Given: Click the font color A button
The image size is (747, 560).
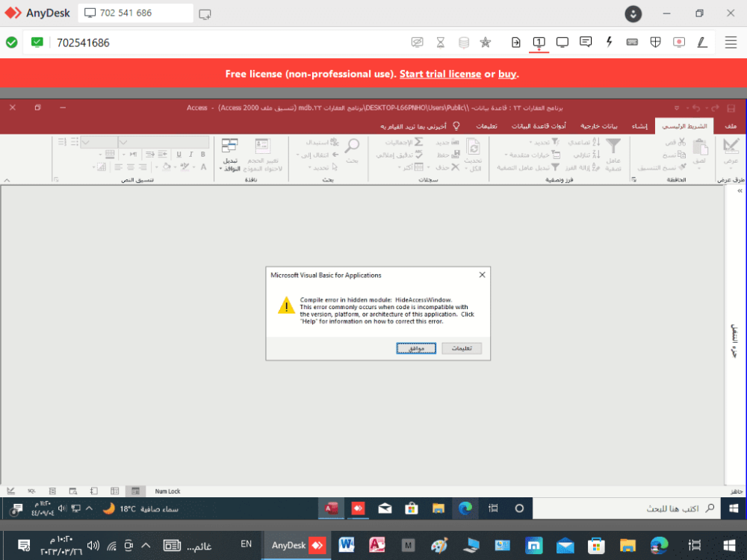Looking at the screenshot, I should [203, 167].
